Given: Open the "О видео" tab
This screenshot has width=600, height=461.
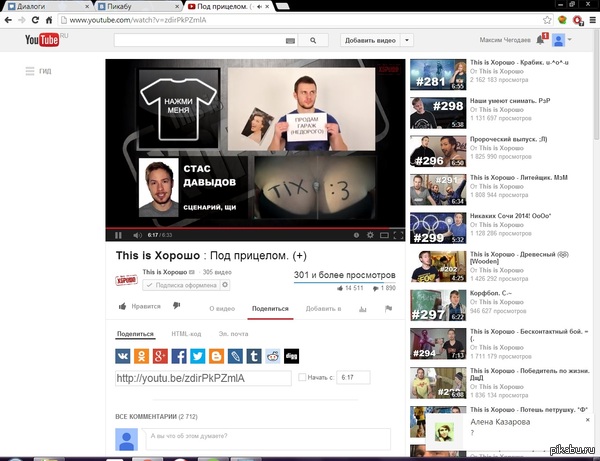Looking at the screenshot, I should click(x=221, y=310).
